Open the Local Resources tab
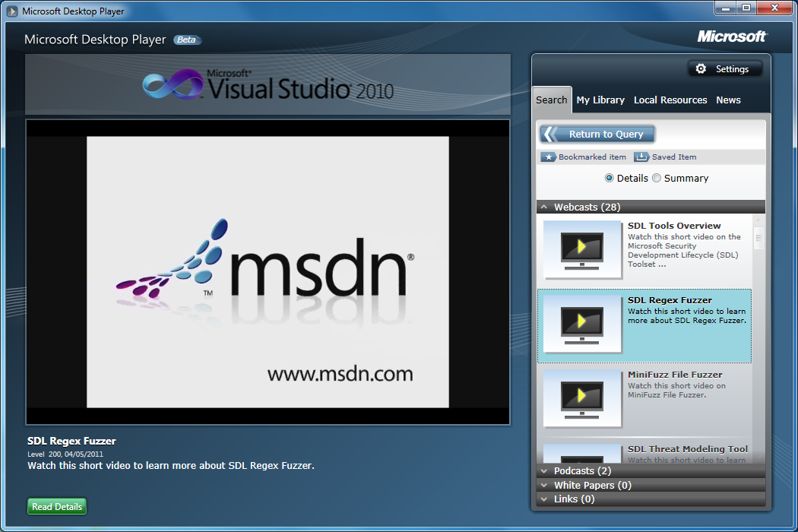This screenshot has width=798, height=532. pos(670,100)
